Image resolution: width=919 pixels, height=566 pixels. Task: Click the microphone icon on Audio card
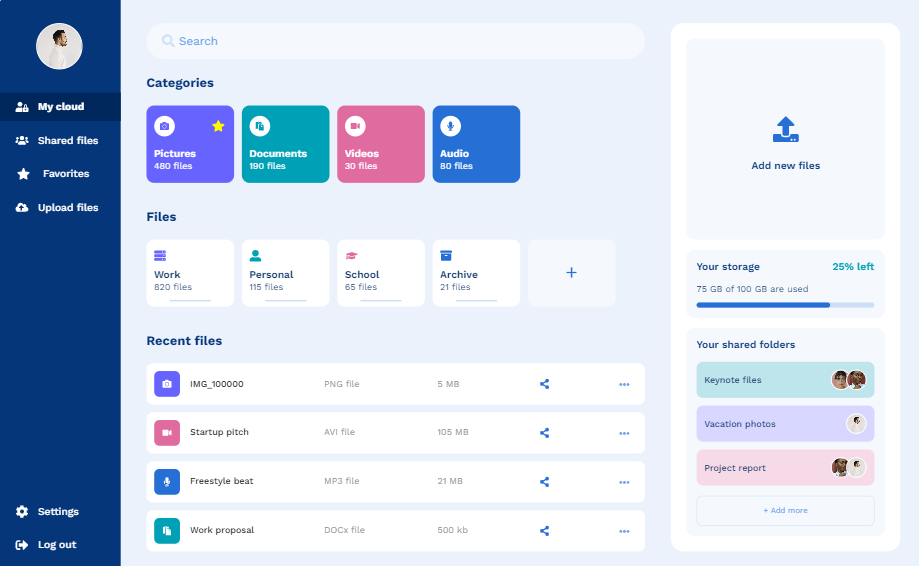(x=451, y=126)
